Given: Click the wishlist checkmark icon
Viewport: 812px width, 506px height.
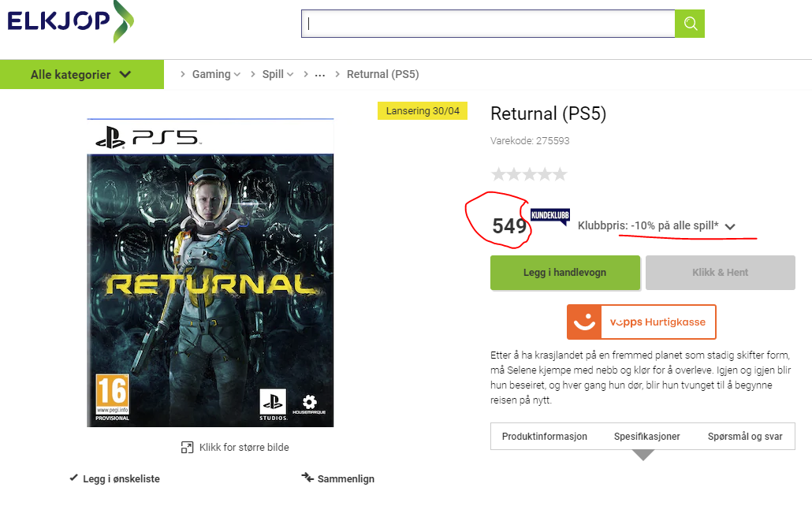Looking at the screenshot, I should [73, 478].
